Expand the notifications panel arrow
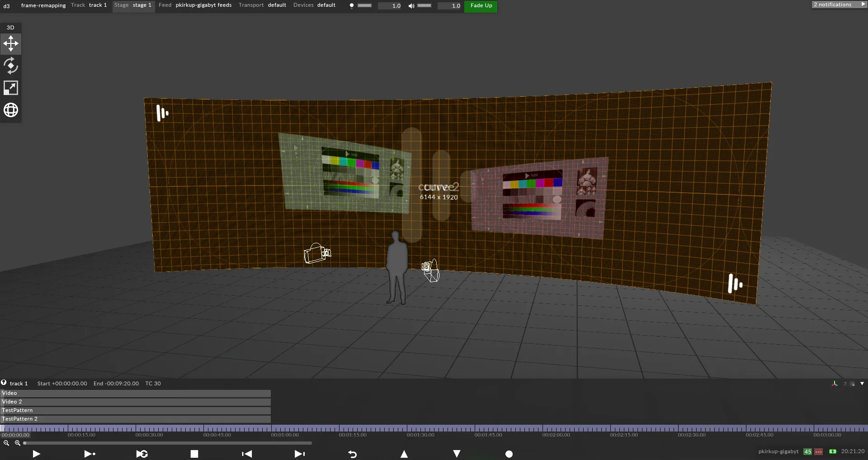The width and height of the screenshot is (868, 460). (x=863, y=5)
